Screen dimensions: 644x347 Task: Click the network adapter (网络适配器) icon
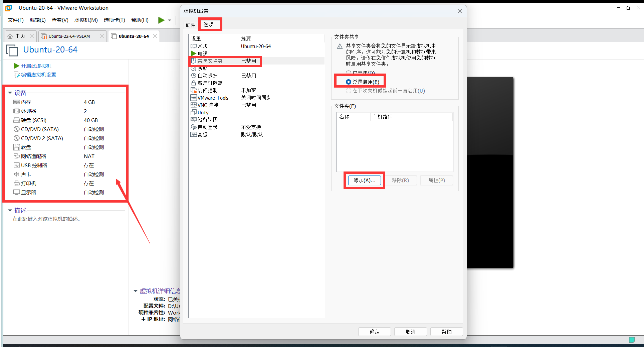pyautogui.click(x=17, y=156)
